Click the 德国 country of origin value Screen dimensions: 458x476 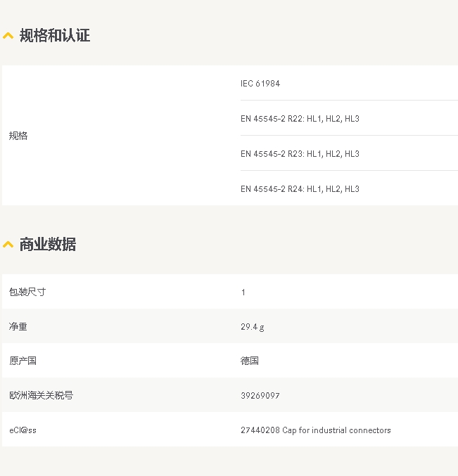point(250,361)
